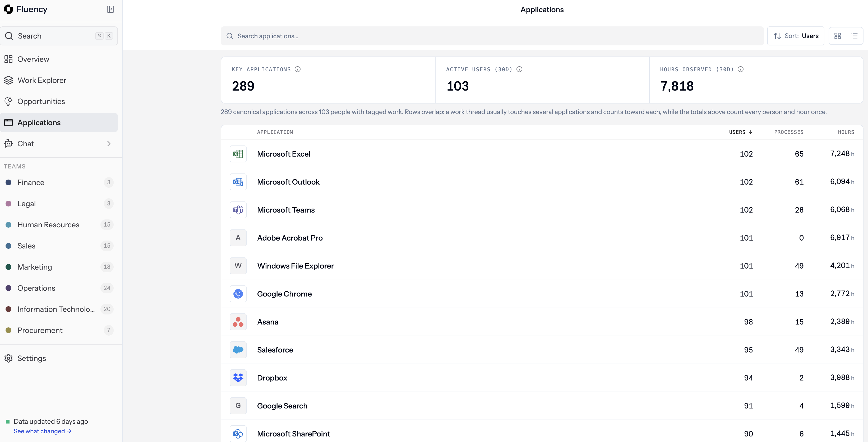Expand the Chat chevron arrow
Image resolution: width=868 pixels, height=442 pixels.
pyautogui.click(x=109, y=144)
